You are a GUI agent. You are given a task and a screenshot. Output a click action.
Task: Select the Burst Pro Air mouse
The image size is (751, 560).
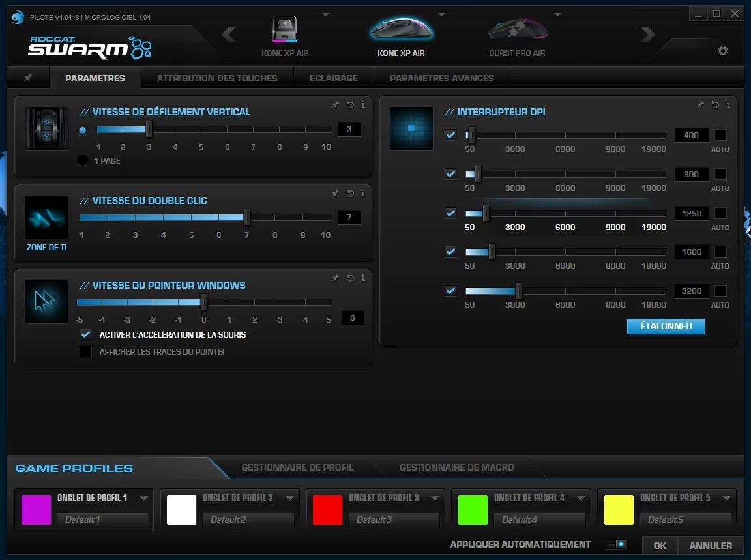pos(517,37)
